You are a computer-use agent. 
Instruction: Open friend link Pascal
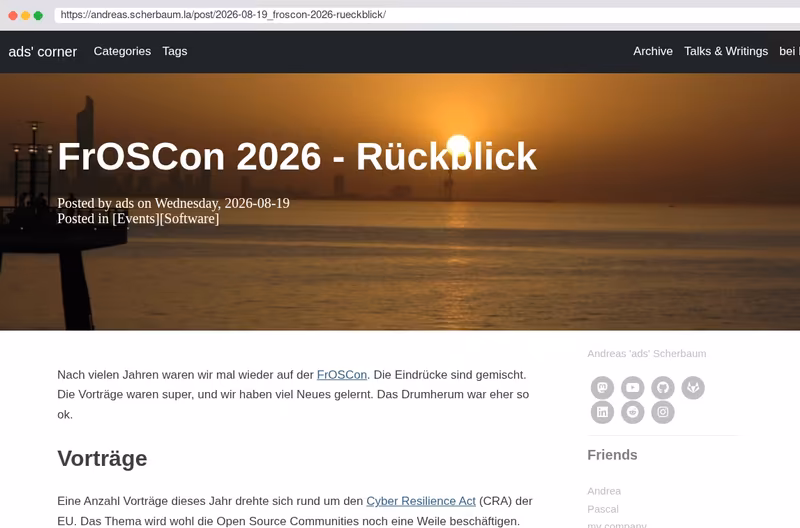click(603, 509)
